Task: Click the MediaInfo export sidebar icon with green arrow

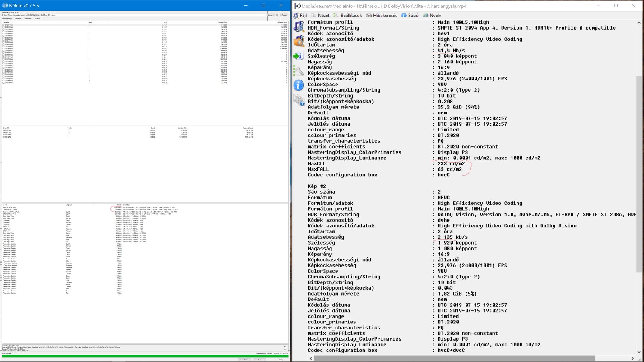Action: coord(299,56)
